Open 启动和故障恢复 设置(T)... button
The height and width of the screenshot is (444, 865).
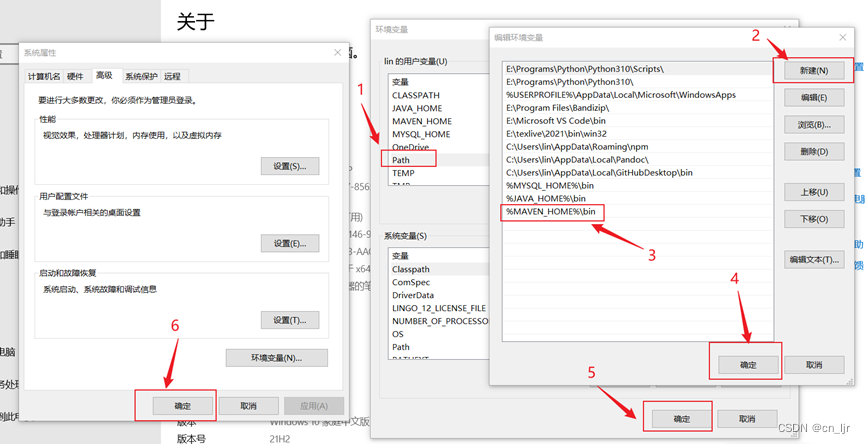[x=290, y=320]
